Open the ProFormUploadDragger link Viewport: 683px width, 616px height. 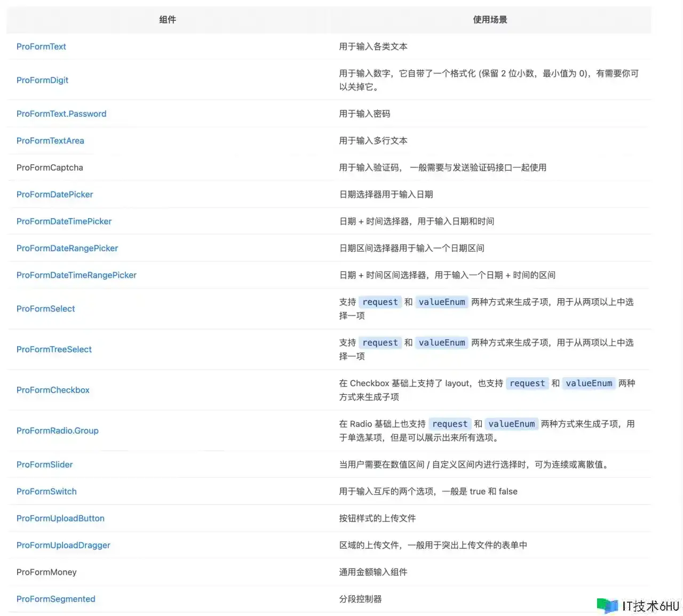tap(63, 545)
